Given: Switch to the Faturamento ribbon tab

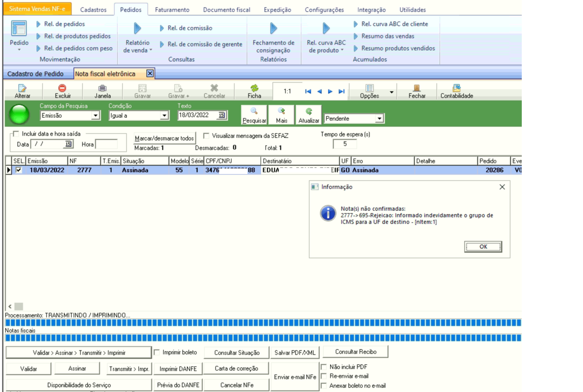Looking at the screenshot, I should pyautogui.click(x=172, y=10).
